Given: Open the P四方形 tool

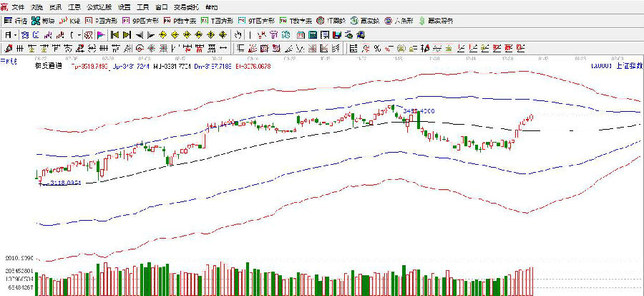Looking at the screenshot, I should click(99, 20).
